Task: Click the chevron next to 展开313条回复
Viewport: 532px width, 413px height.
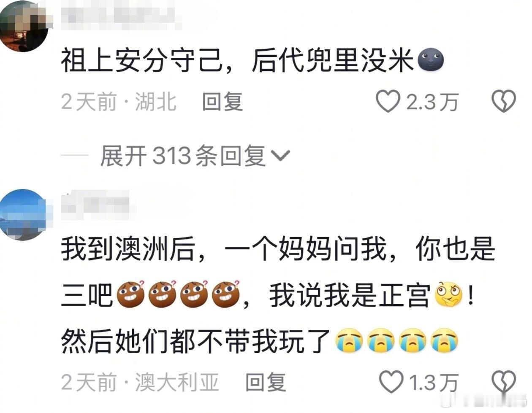Action: point(280,156)
